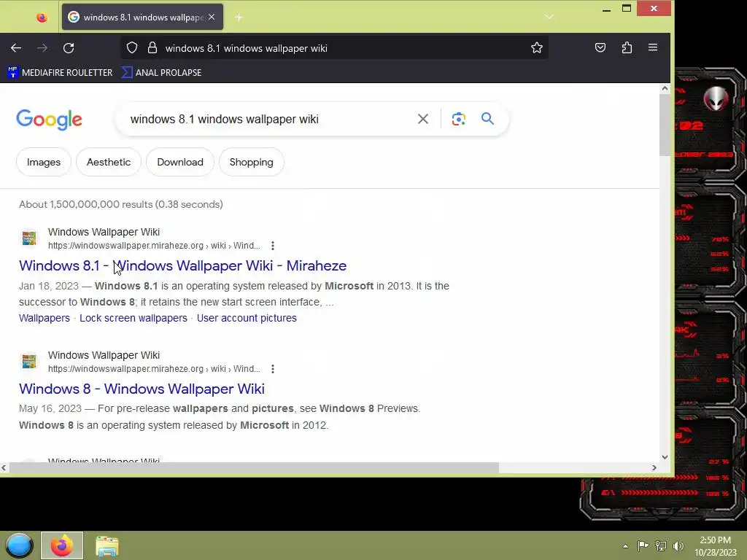
Task: Click the magnifier search submit icon
Action: click(487, 119)
